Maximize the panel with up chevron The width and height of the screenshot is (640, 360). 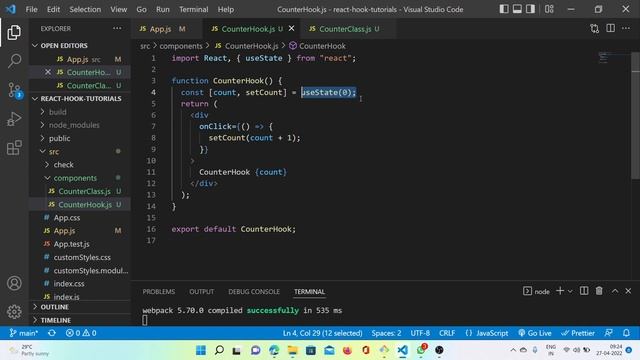coord(615,291)
